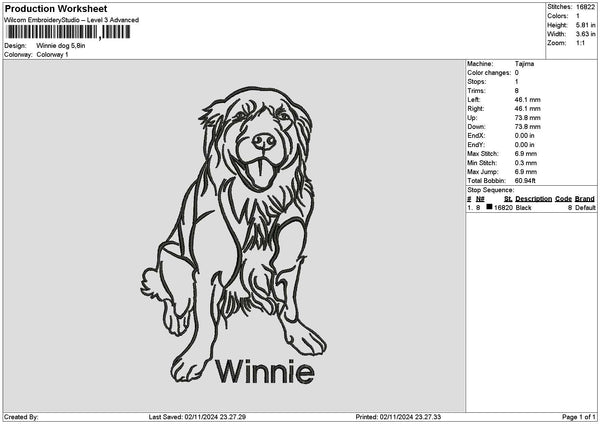Click the Wilcom EmbroideryStudio Level 3 Advanced text
Viewport: 600px width, 424px height.
coord(72,20)
